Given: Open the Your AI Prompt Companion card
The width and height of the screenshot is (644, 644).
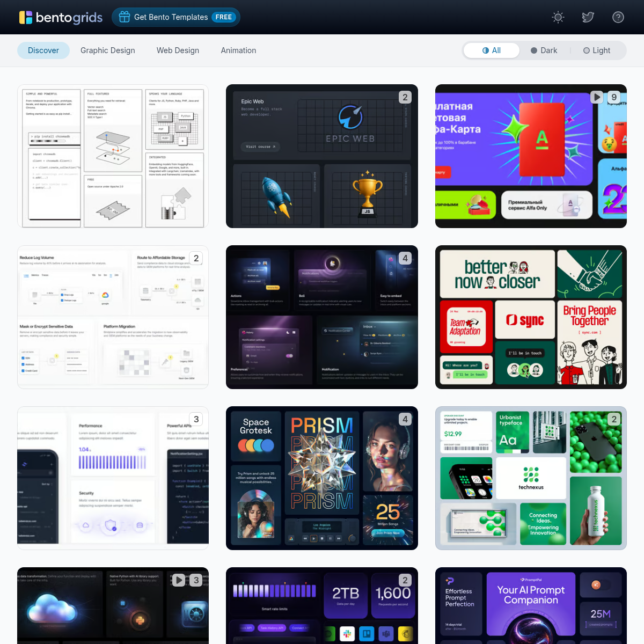Looking at the screenshot, I should [531, 605].
